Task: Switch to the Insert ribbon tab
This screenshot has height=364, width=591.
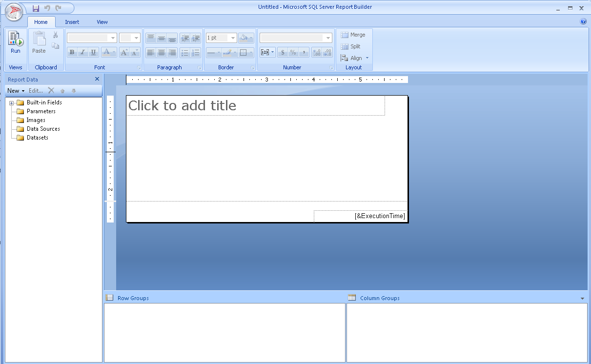Action: click(72, 22)
